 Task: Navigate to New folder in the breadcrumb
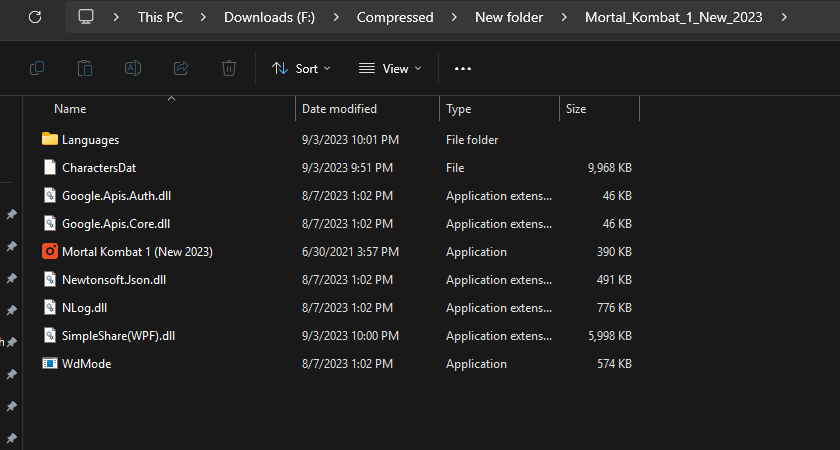tap(510, 17)
